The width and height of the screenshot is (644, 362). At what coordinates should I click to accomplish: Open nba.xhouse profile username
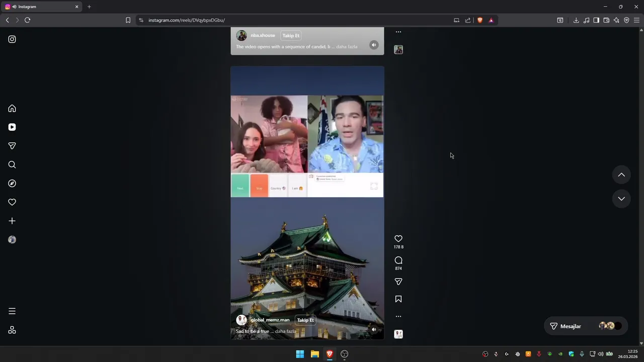click(x=263, y=36)
